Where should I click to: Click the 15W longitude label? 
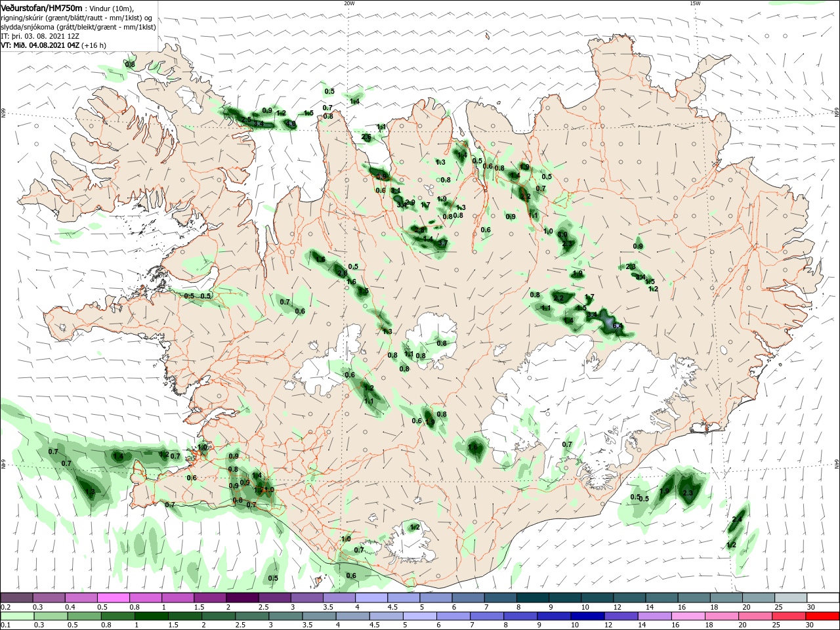coord(695,3)
